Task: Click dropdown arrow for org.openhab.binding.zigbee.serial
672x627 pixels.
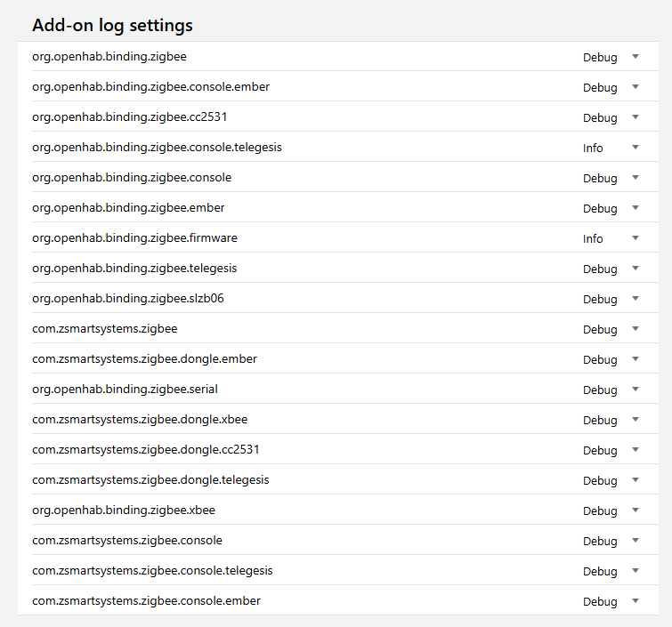Action: click(x=635, y=390)
